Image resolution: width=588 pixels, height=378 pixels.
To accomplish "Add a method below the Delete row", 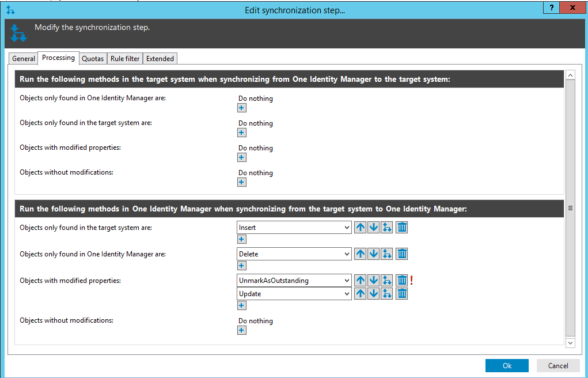I will tap(241, 266).
